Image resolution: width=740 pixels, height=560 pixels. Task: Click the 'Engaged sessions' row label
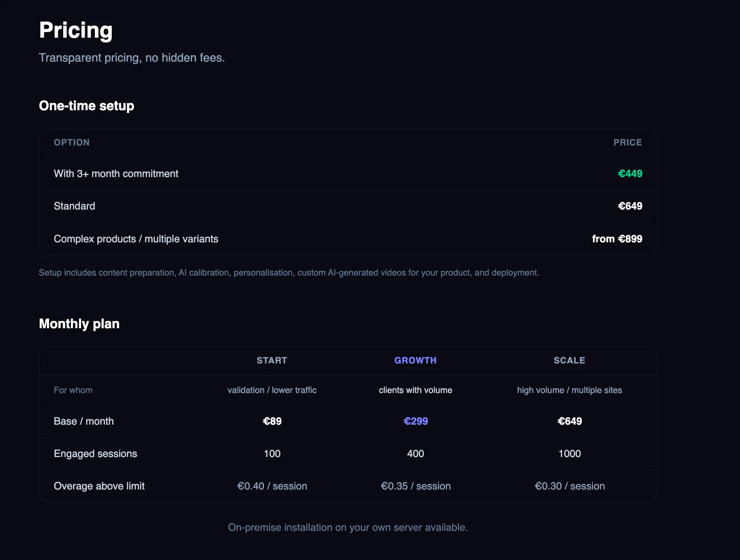(96, 454)
